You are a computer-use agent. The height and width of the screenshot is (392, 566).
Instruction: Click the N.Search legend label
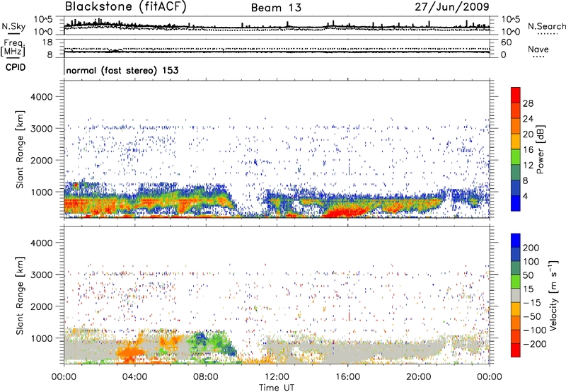click(547, 26)
